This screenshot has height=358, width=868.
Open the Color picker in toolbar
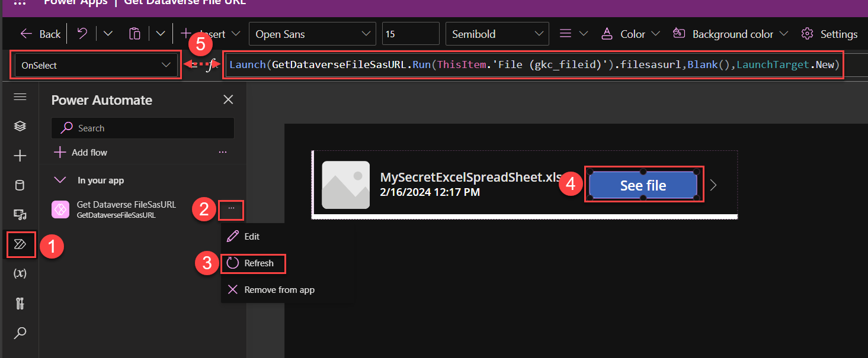(630, 34)
